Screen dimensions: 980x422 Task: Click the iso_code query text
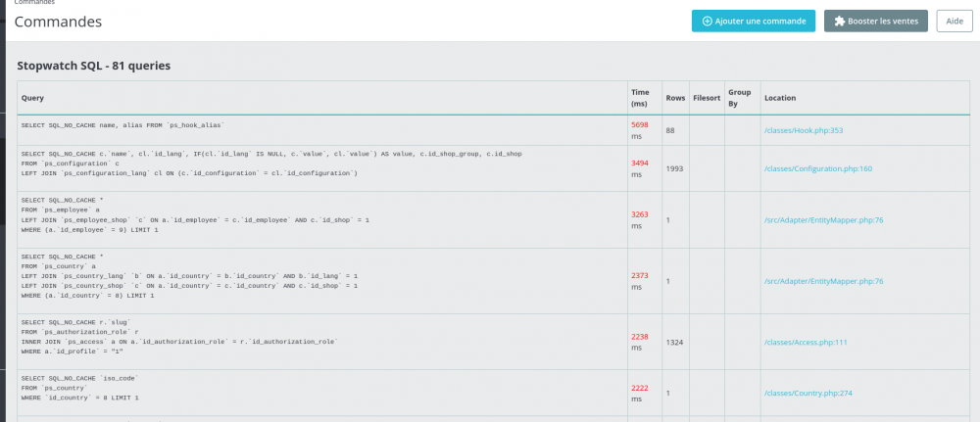point(80,388)
